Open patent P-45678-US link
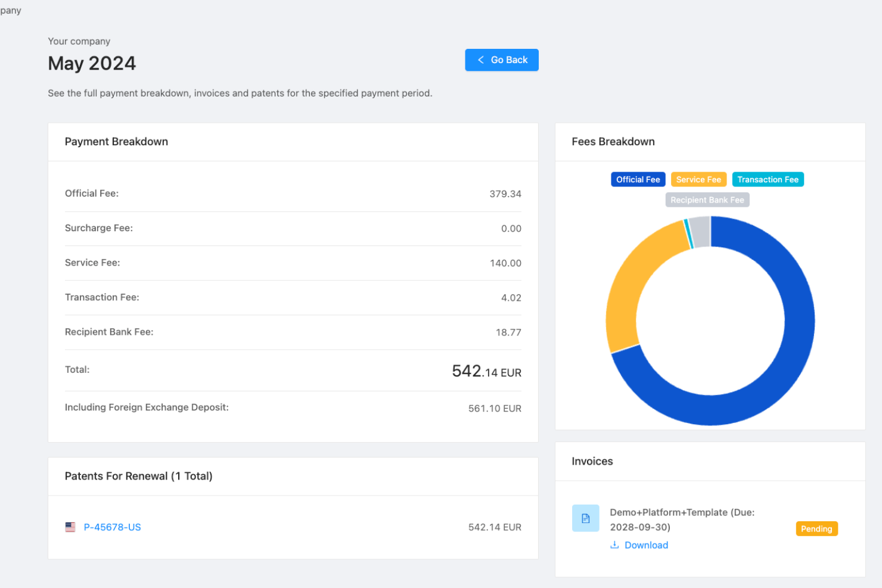Viewport: 882px width, 588px height. 112,527
